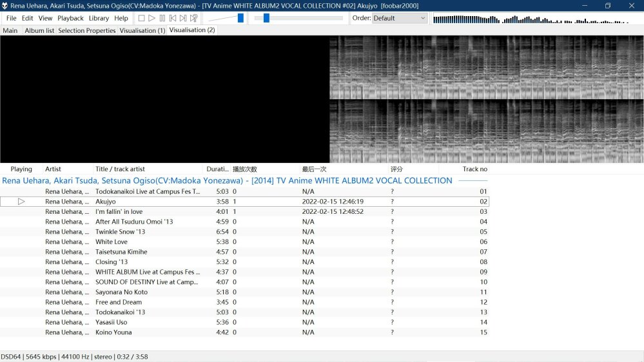Image resolution: width=644 pixels, height=362 pixels.
Task: Select track I'm fallin' in love
Action: point(244,212)
